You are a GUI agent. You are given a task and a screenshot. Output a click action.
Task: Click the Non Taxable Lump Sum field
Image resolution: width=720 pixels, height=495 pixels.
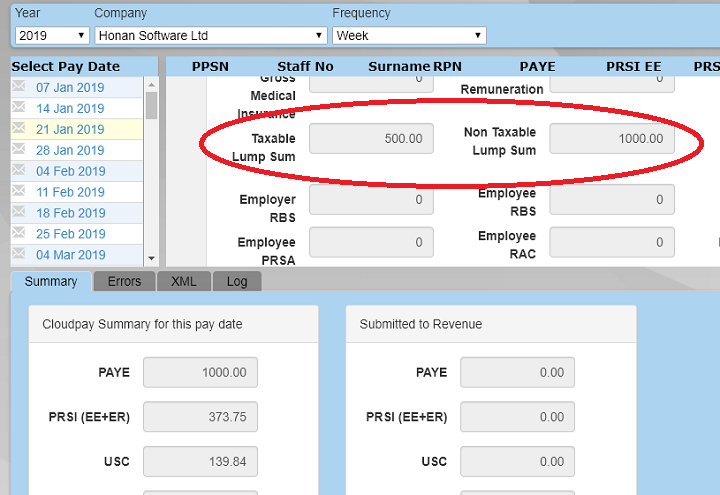(611, 139)
